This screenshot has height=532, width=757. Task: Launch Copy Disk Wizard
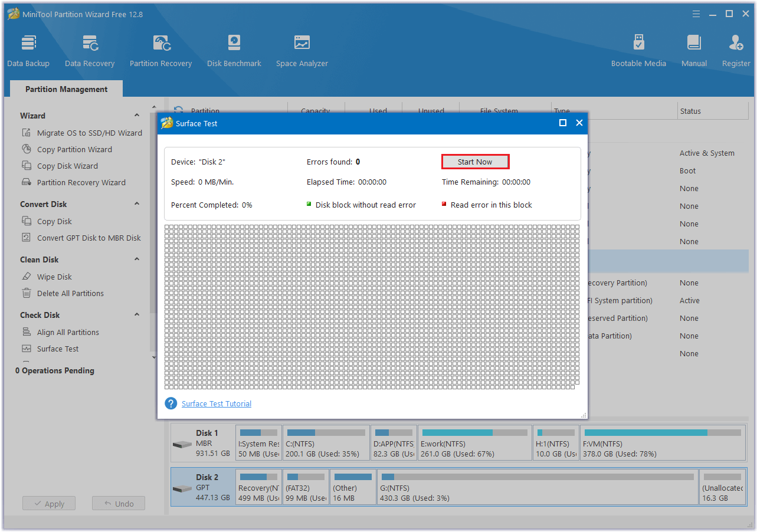point(60,166)
